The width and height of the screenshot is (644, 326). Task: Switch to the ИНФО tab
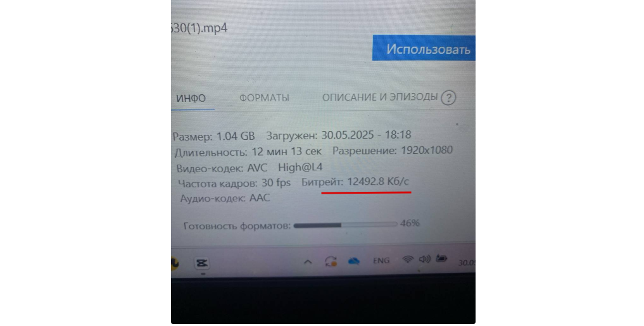coord(191,99)
